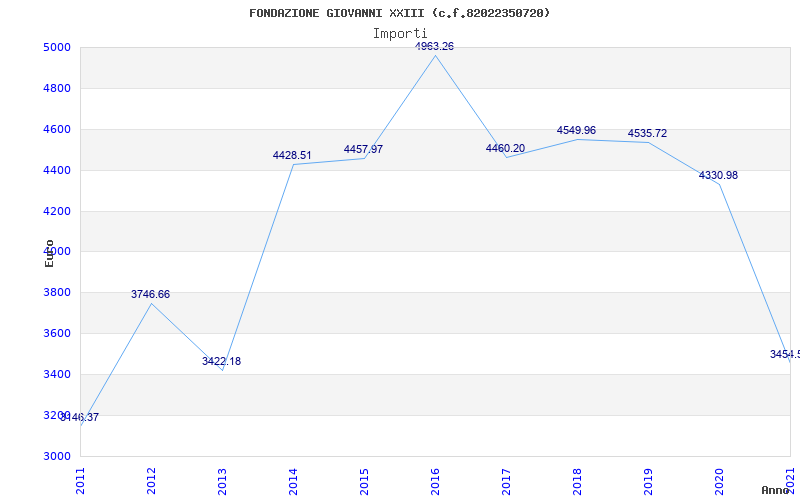The height and width of the screenshot is (500, 800).
Task: Select the data label 4460.20
Action: (x=505, y=148)
